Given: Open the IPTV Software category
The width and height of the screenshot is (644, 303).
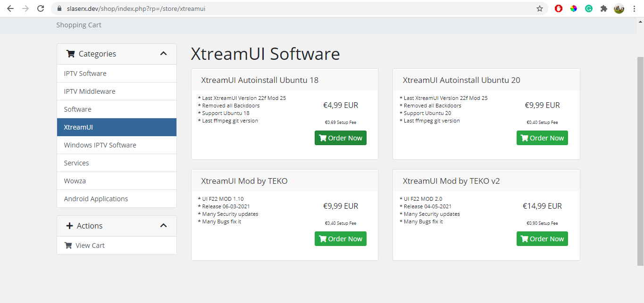Looking at the screenshot, I should coord(117,74).
